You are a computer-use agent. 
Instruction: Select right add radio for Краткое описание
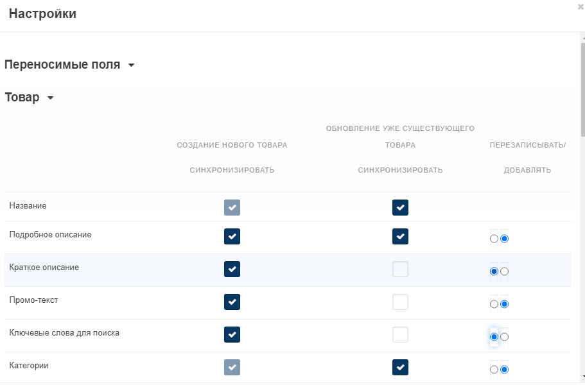pyautogui.click(x=504, y=271)
